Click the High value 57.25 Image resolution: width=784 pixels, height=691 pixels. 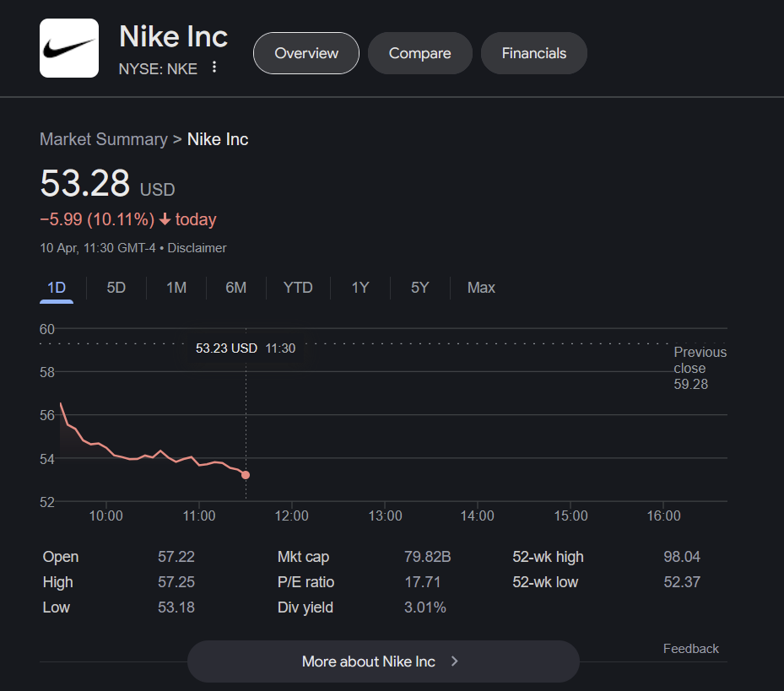pos(176,582)
